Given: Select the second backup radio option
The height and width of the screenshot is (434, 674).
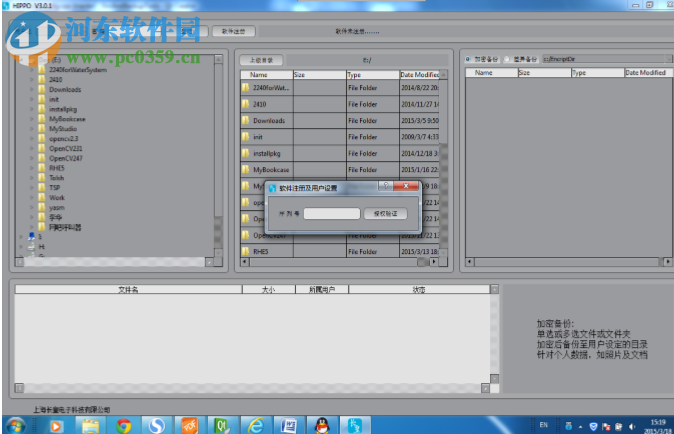Looking at the screenshot, I should pyautogui.click(x=507, y=60).
